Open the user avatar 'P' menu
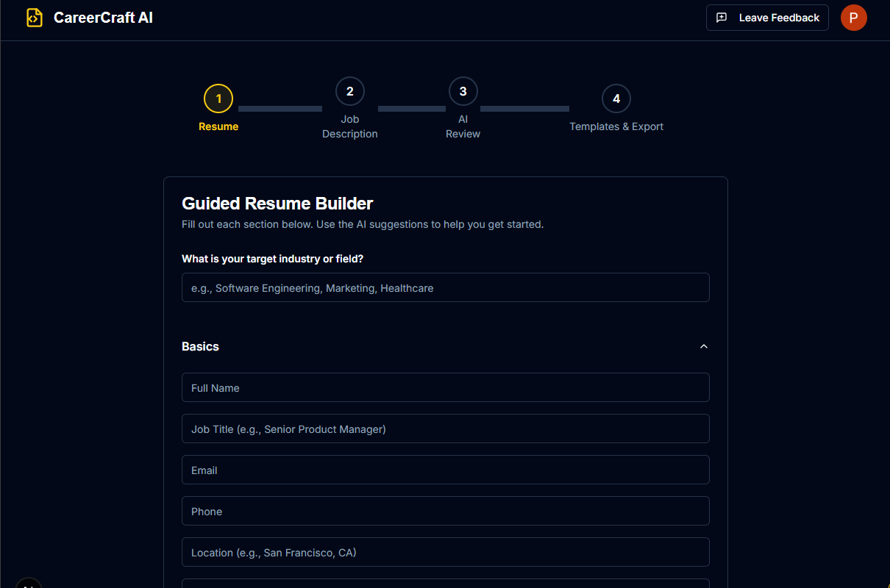 (x=853, y=18)
